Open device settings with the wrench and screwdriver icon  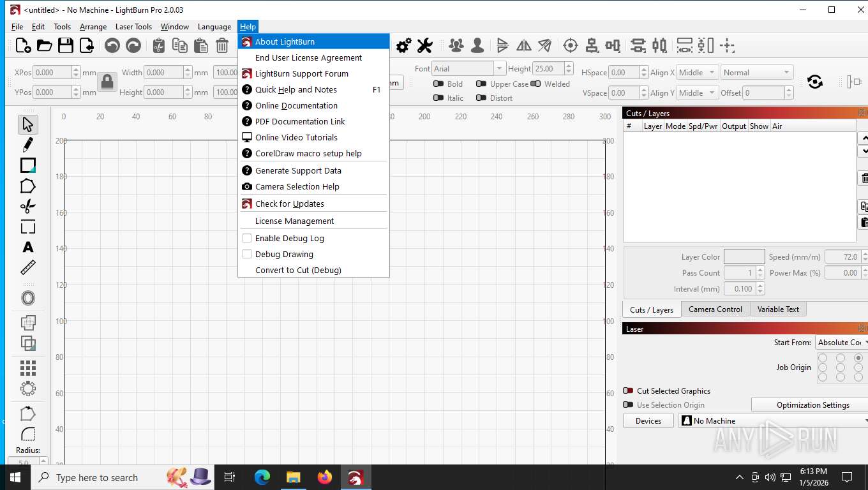[x=424, y=45]
